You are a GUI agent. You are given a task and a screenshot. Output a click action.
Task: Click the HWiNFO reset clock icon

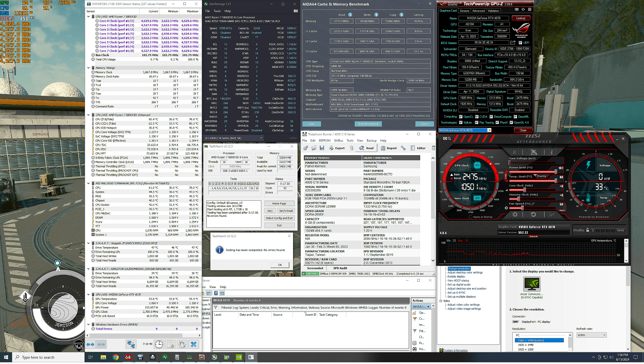[x=159, y=344]
